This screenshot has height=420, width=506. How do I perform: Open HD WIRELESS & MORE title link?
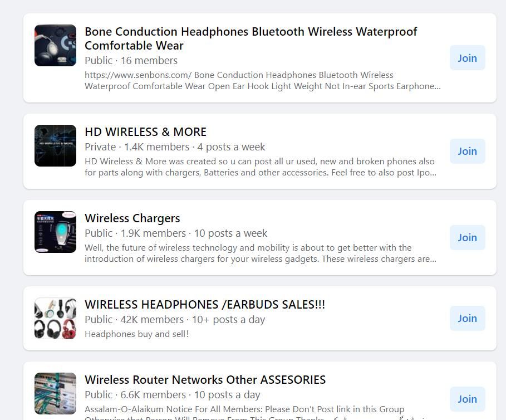[145, 131]
